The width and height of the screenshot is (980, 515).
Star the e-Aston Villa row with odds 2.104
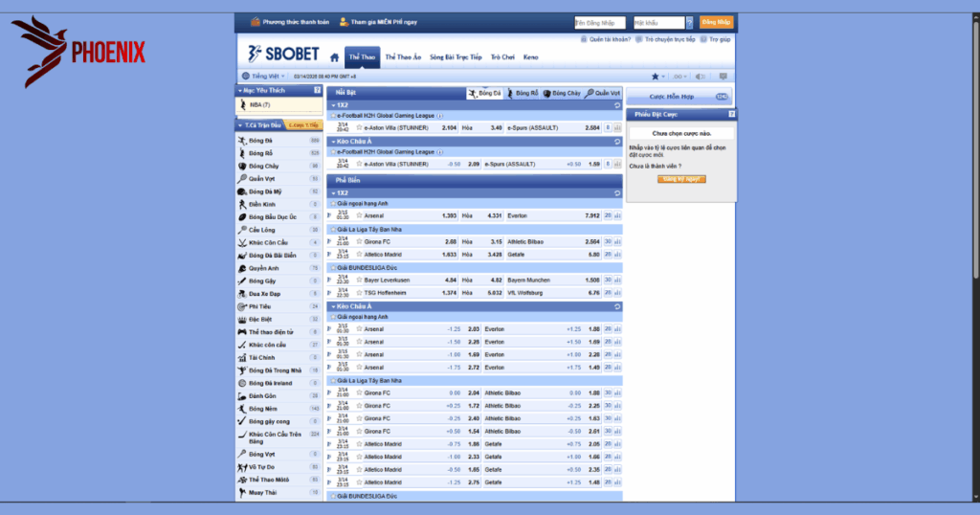point(359,127)
